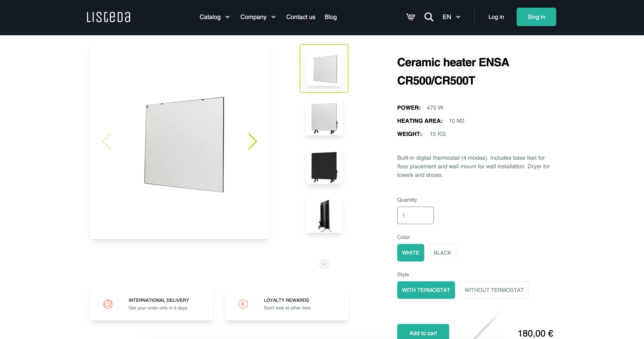
Task: Add the heater to cart
Action: pos(423,333)
